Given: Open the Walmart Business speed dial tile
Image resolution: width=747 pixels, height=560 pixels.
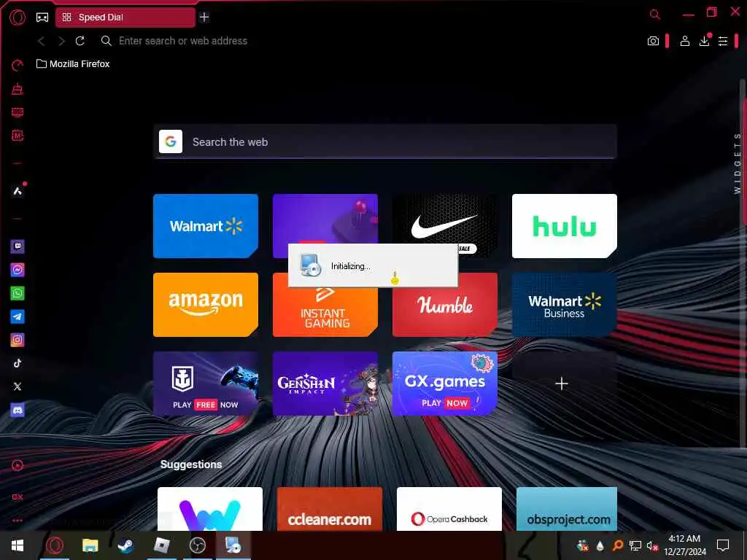Looking at the screenshot, I should [565, 305].
